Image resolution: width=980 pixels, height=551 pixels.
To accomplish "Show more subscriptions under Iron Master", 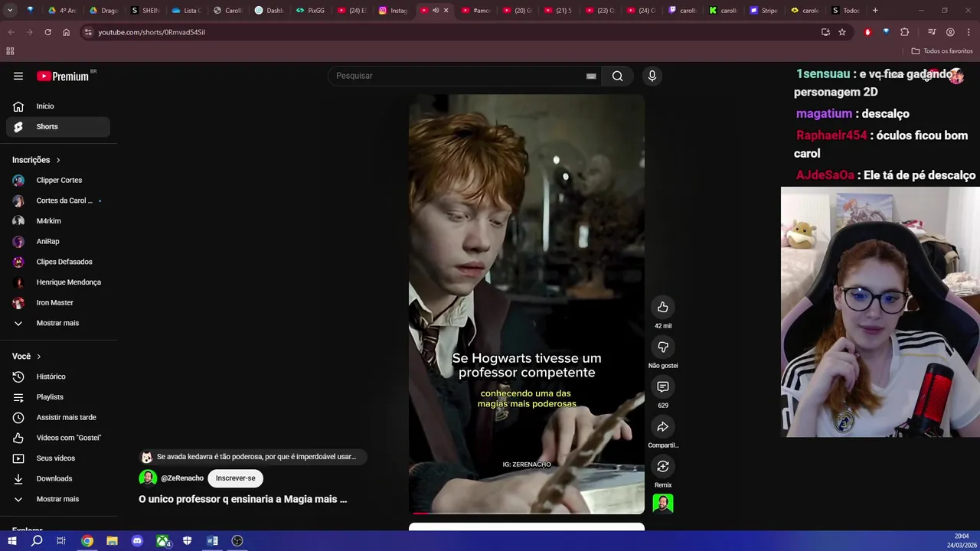I will [58, 323].
